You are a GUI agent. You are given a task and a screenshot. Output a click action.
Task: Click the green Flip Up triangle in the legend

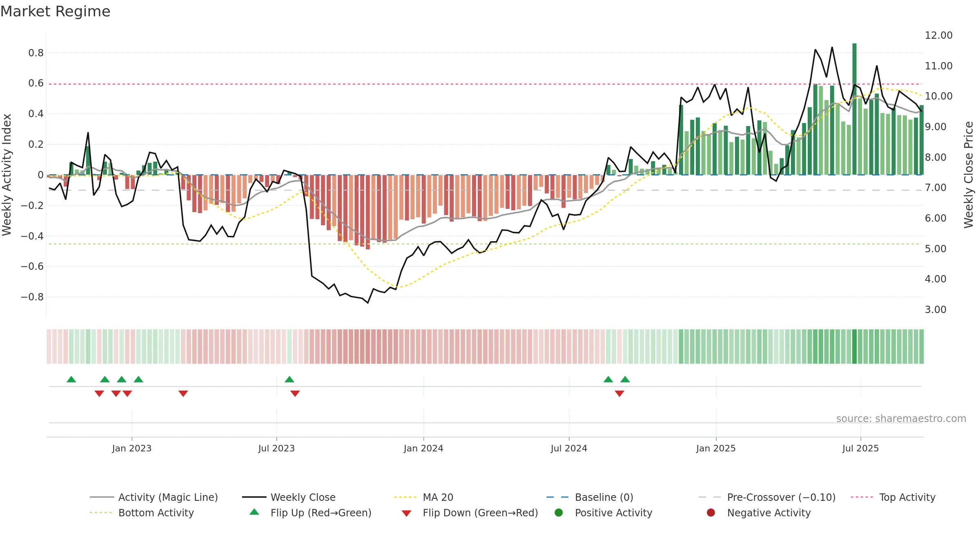pos(254,512)
